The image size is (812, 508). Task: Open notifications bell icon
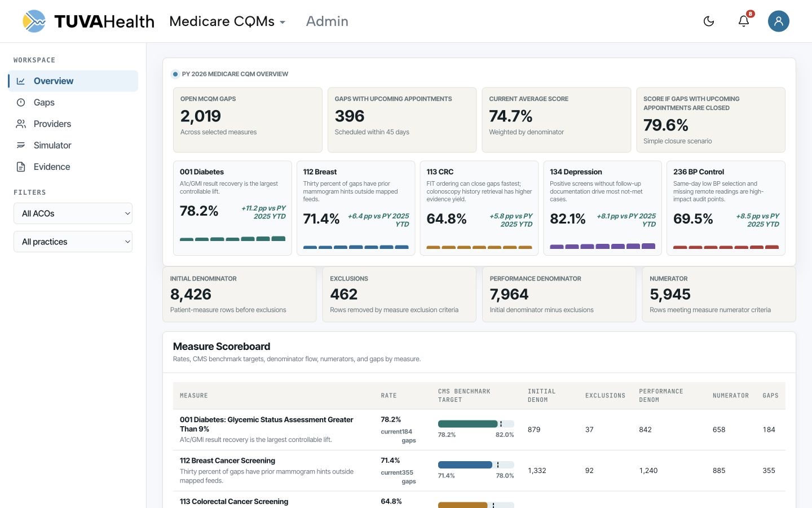(x=744, y=21)
